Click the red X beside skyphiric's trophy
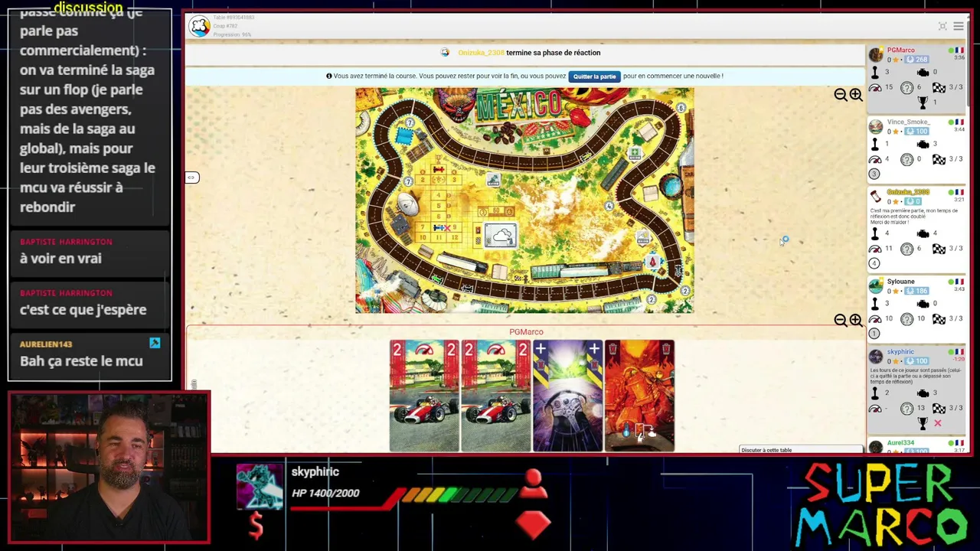Viewport: 980px width, 551px height. 937,423
